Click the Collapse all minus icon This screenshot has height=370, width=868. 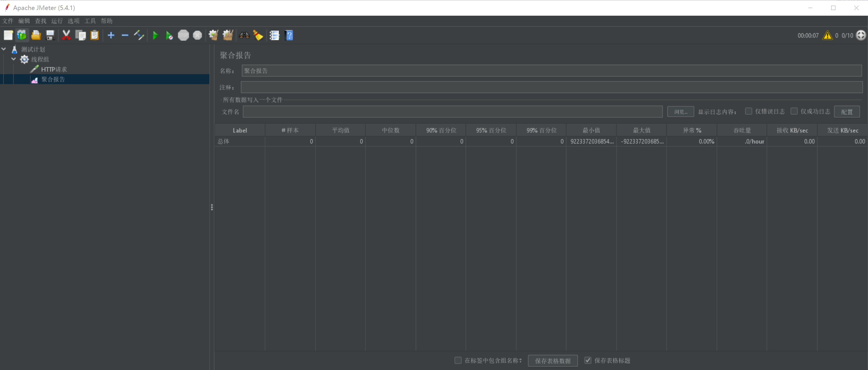(125, 35)
